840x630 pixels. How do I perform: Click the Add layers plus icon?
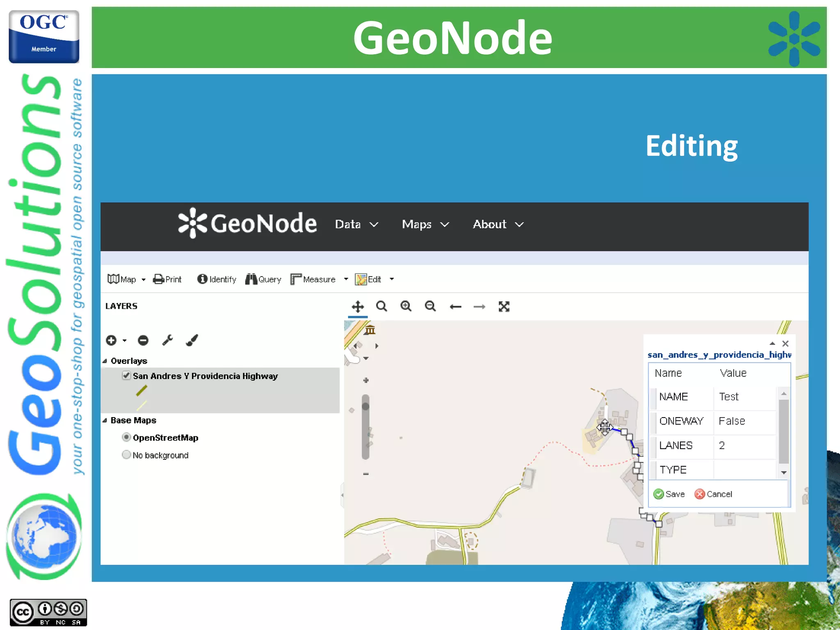[x=111, y=340]
